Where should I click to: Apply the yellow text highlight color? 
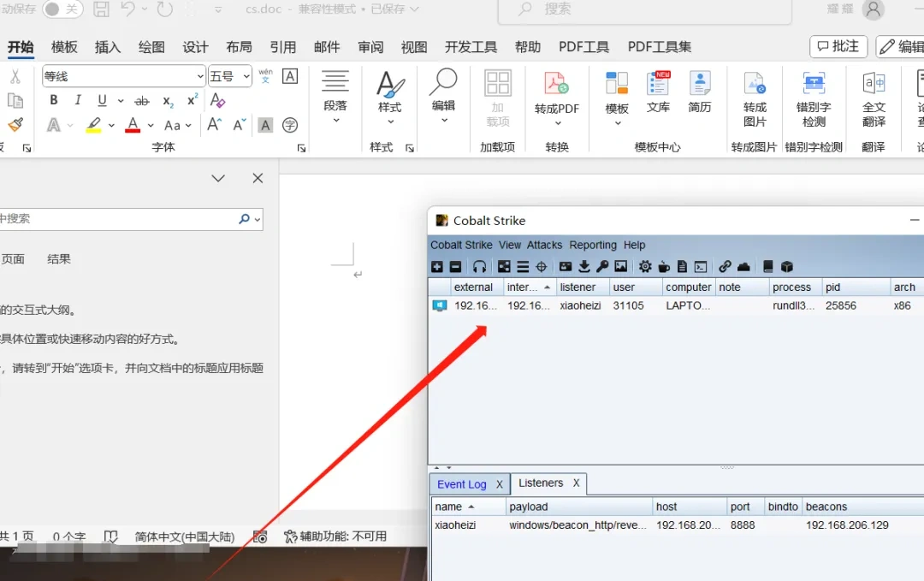(93, 125)
